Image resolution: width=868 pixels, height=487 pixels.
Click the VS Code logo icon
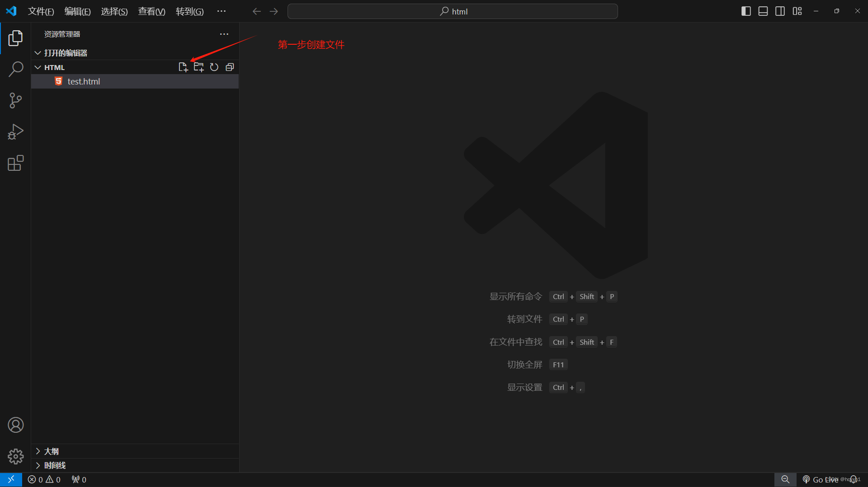coord(11,11)
